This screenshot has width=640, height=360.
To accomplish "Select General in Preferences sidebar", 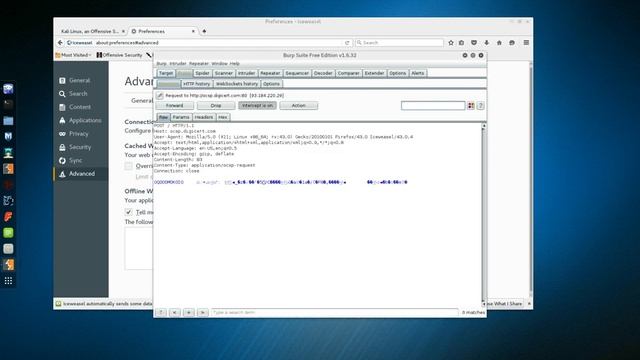I will tap(81, 80).
